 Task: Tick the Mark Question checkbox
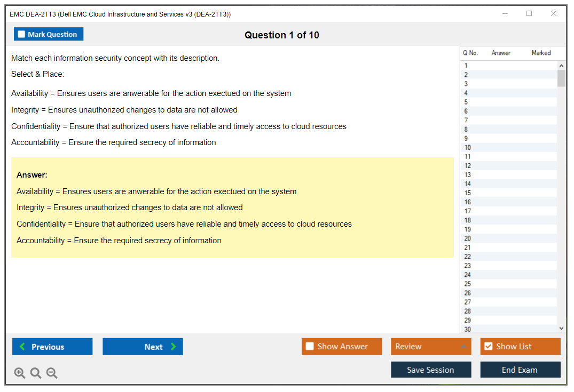click(21, 35)
